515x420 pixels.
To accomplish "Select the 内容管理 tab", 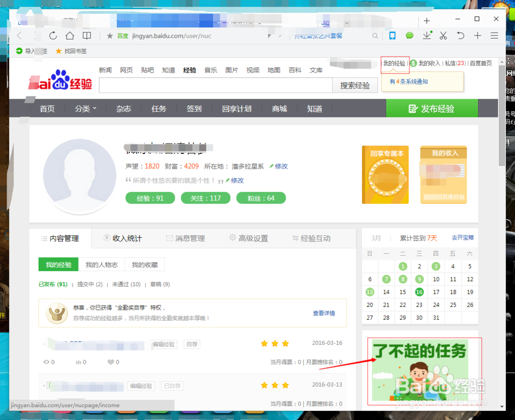I will coord(60,238).
